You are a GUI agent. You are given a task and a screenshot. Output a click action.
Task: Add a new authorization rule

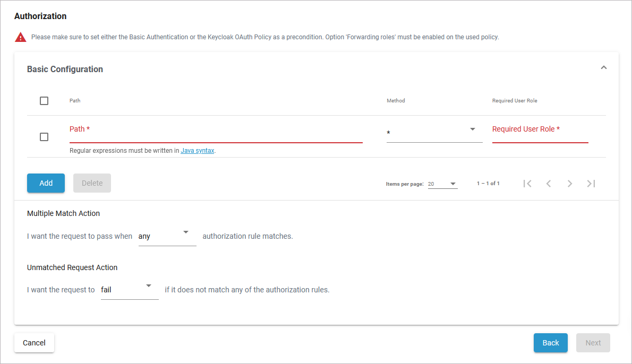(x=46, y=183)
